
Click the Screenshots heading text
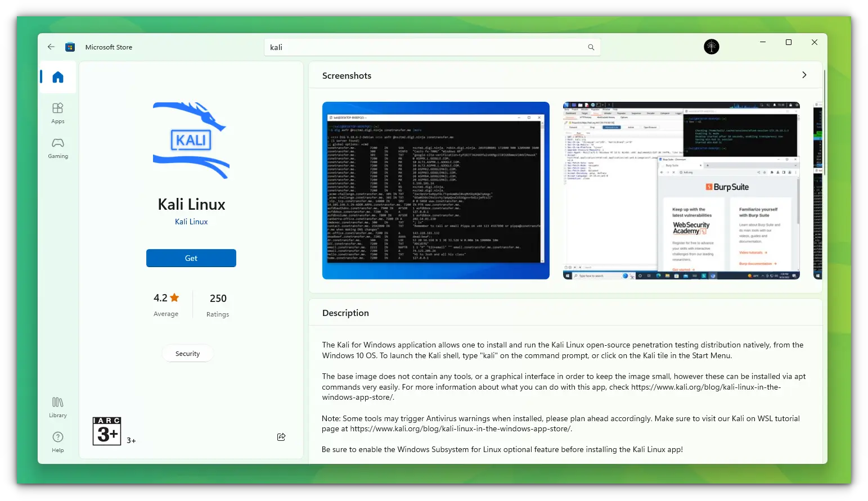point(347,75)
